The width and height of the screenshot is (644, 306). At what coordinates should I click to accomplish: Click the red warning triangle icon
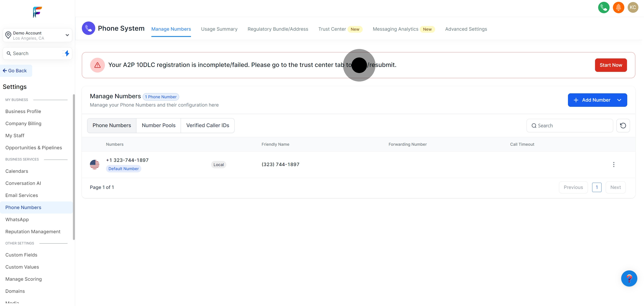pyautogui.click(x=97, y=65)
